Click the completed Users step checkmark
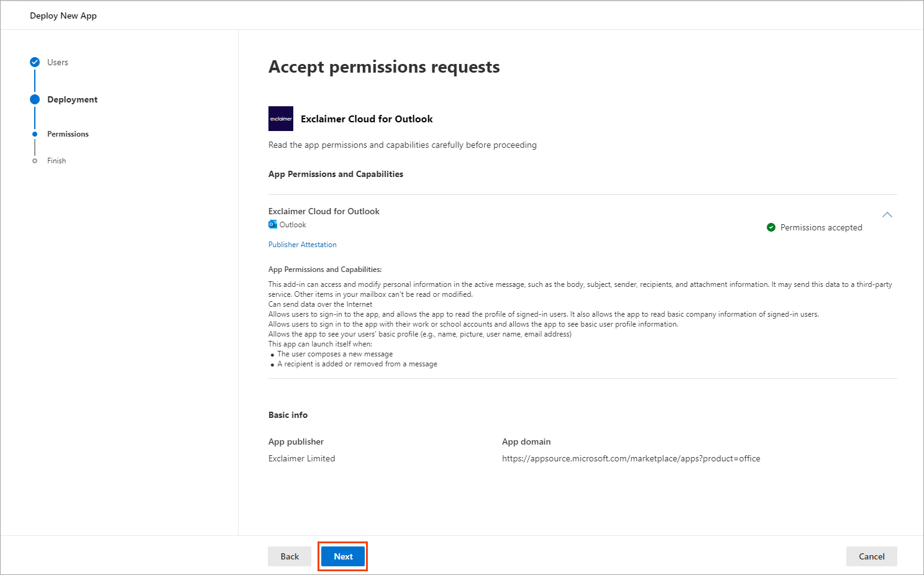The image size is (924, 575). [x=35, y=62]
